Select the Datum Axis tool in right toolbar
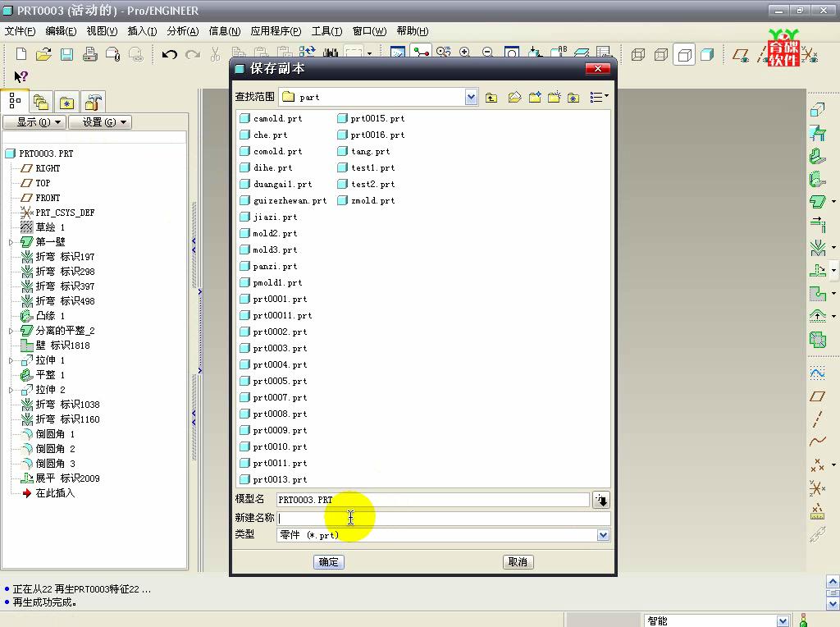The height and width of the screenshot is (627, 840). tap(818, 419)
